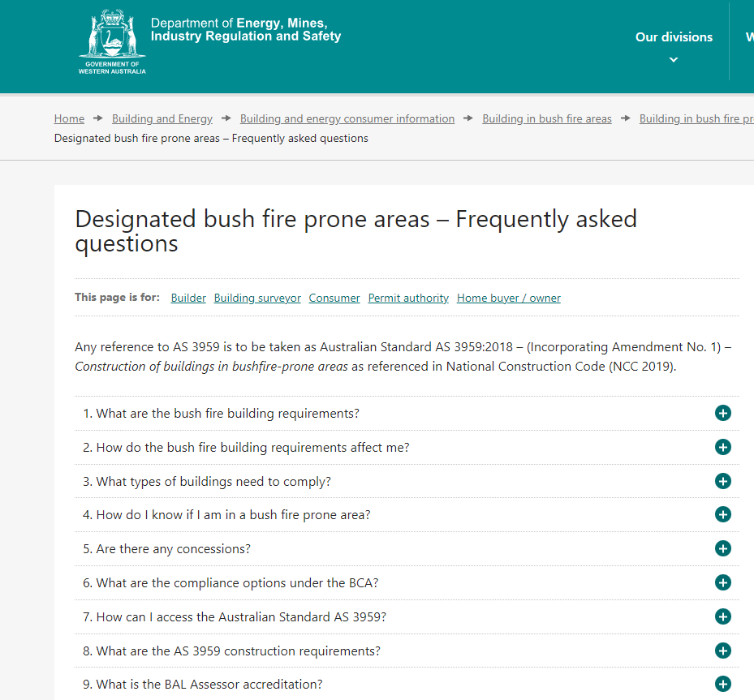Click plus icon next to concessions question
This screenshot has height=700, width=754.
pyautogui.click(x=722, y=548)
